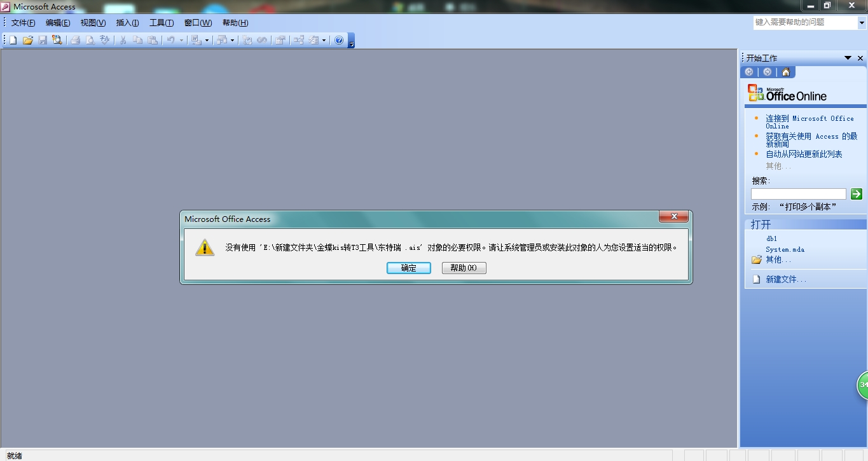
Task: Open the 帮助(H) menu
Action: (x=235, y=23)
